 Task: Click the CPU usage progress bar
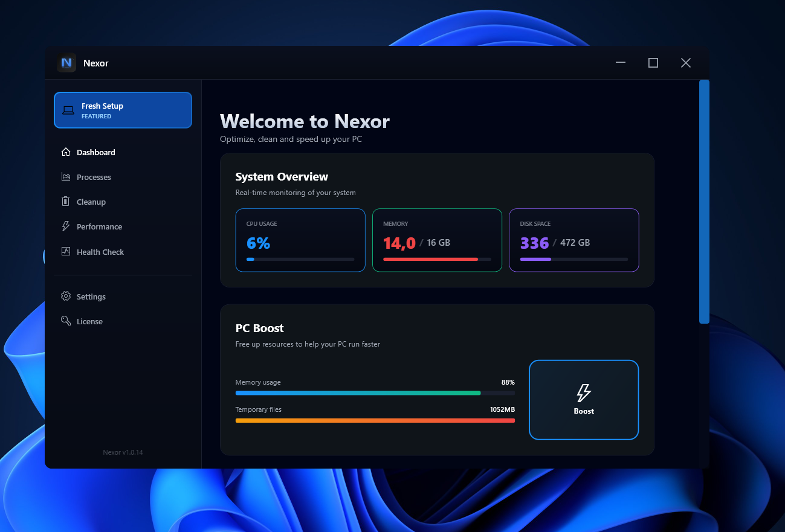tap(300, 259)
